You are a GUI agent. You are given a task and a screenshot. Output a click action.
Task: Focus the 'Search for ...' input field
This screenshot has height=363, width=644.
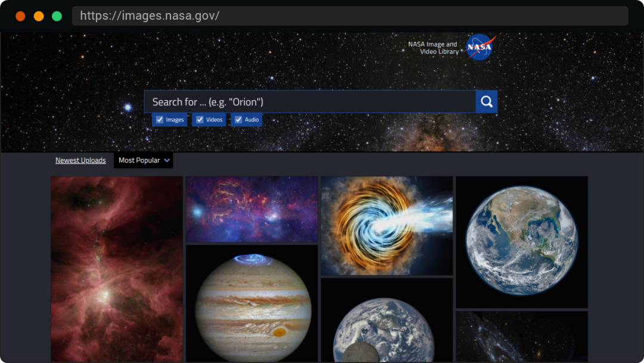click(309, 101)
